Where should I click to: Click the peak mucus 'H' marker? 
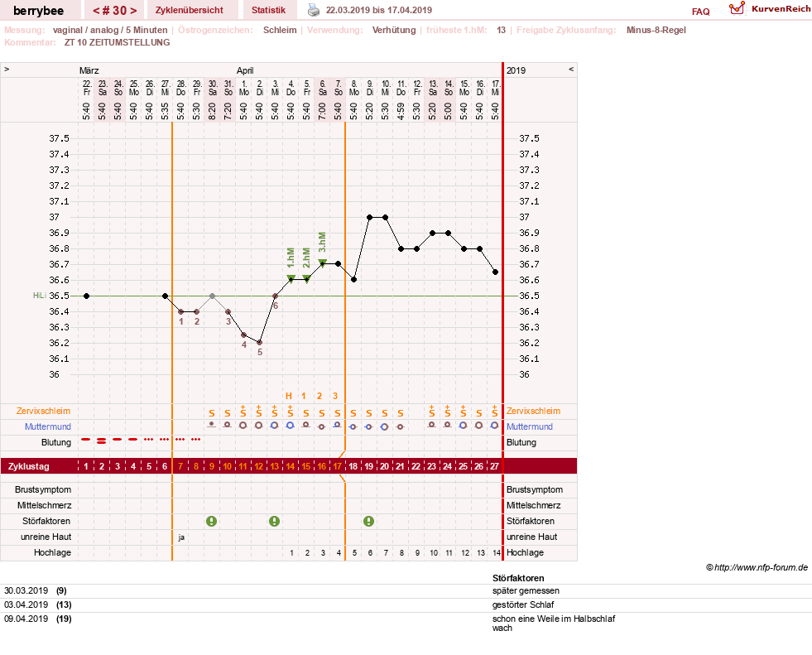[289, 396]
